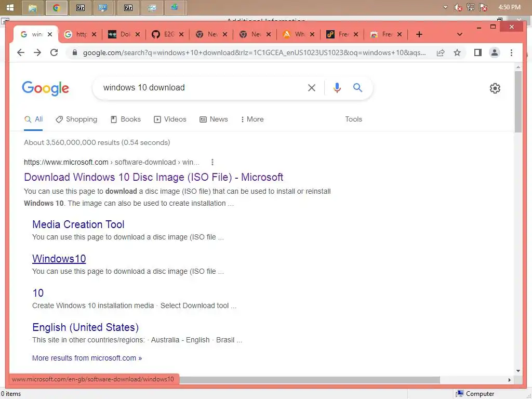Show hidden tray icons arrow

(x=445, y=7)
